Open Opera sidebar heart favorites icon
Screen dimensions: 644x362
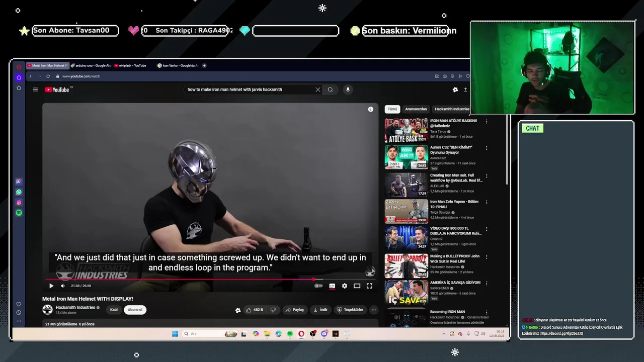click(x=19, y=304)
